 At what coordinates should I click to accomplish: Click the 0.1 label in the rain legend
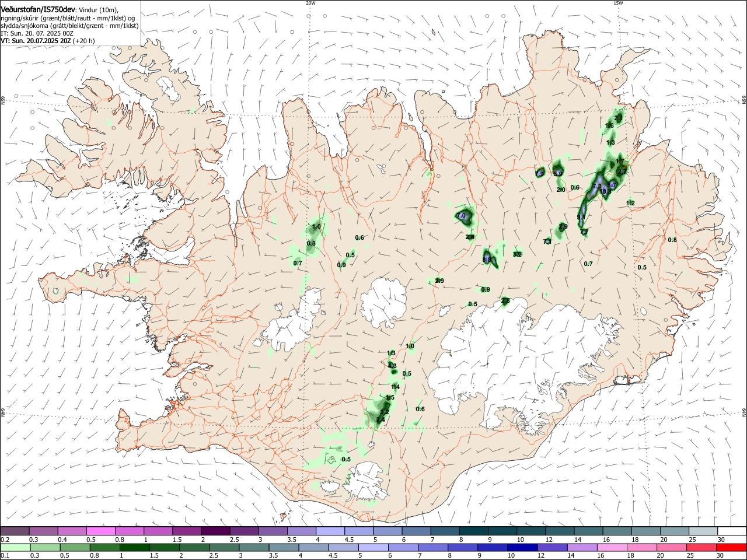pyautogui.click(x=5, y=556)
